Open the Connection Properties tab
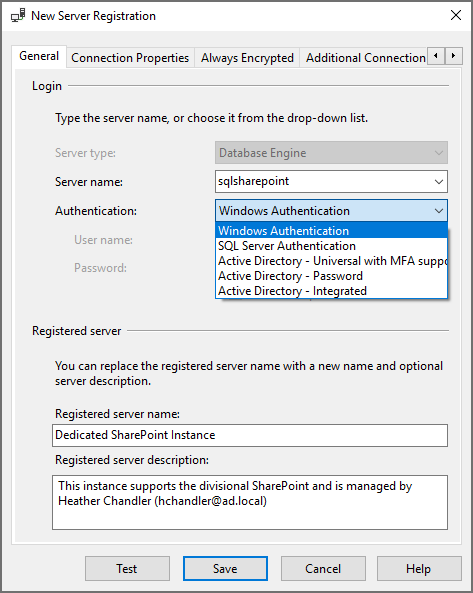 pyautogui.click(x=130, y=58)
